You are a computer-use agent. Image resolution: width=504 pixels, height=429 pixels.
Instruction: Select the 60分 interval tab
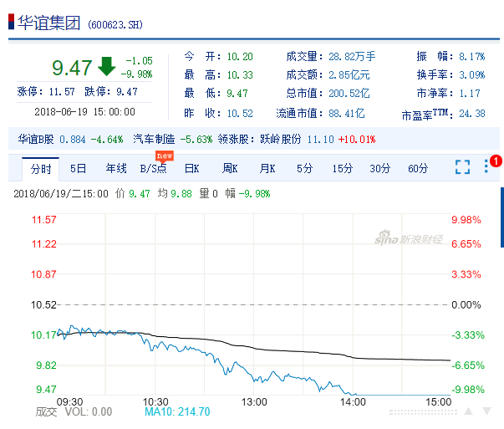click(x=418, y=169)
